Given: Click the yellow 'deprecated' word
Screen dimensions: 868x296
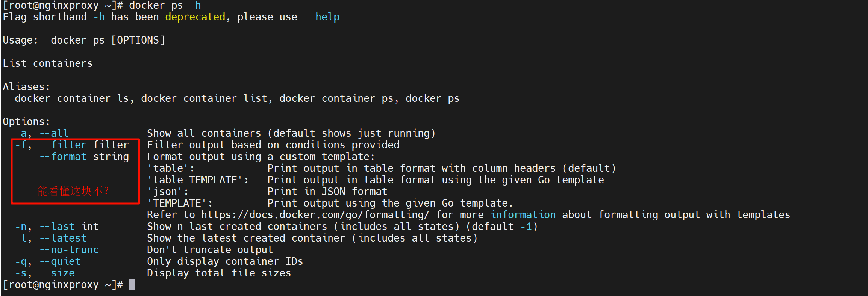Looking at the screenshot, I should pos(195,17).
